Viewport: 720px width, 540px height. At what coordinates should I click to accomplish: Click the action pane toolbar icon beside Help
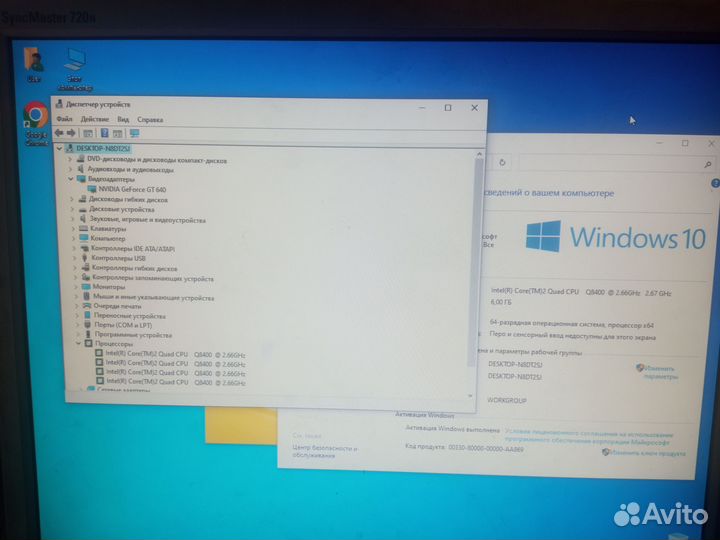pos(118,134)
